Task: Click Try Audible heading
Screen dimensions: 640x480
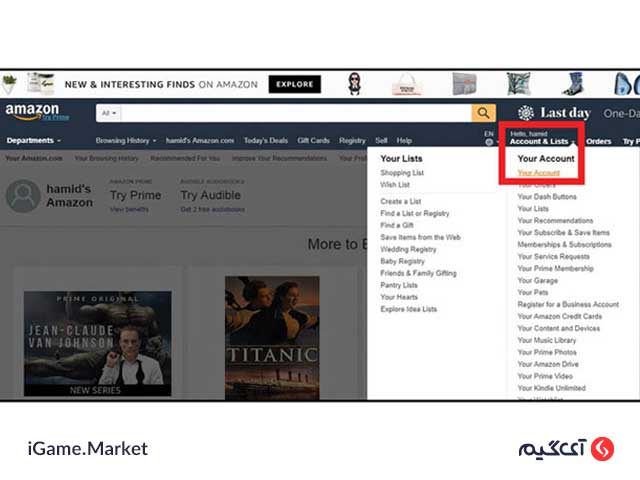Action: [211, 195]
